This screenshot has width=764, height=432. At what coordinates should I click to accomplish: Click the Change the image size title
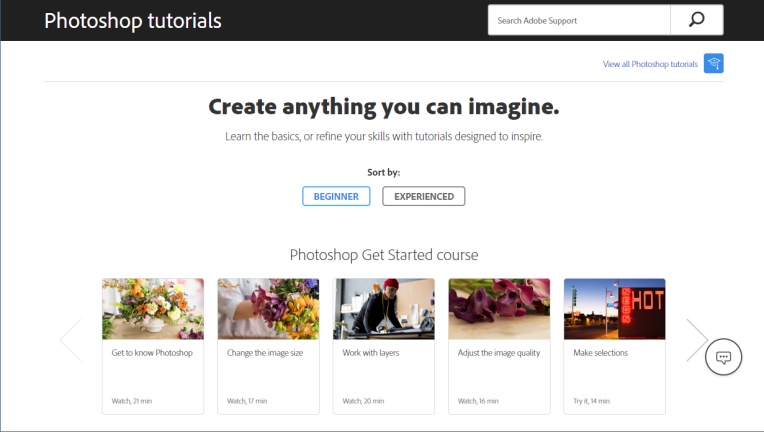265,353
